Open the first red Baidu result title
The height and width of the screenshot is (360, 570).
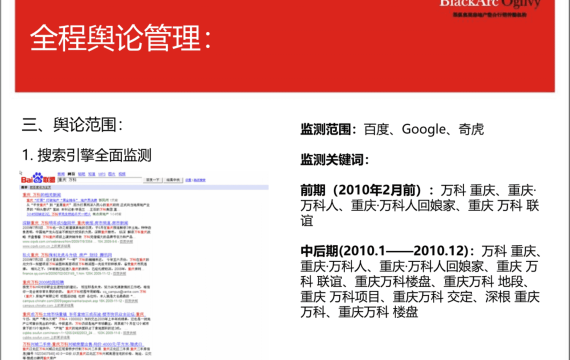tap(42, 195)
